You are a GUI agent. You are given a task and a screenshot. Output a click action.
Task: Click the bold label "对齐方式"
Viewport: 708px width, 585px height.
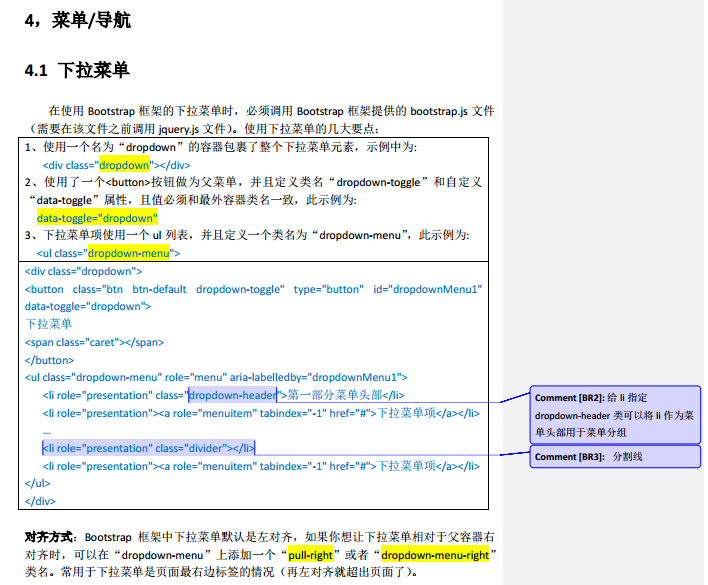[x=49, y=537]
